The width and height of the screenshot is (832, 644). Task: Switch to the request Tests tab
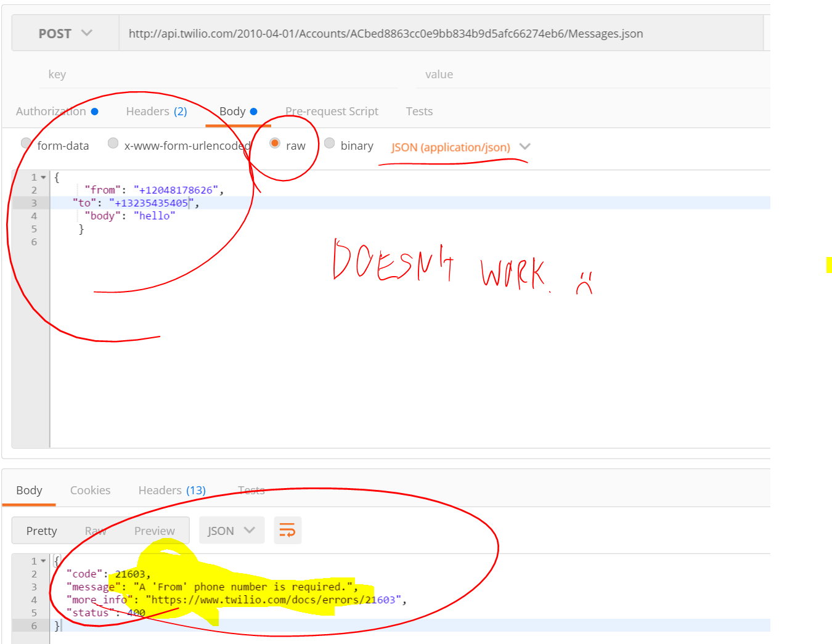click(419, 112)
